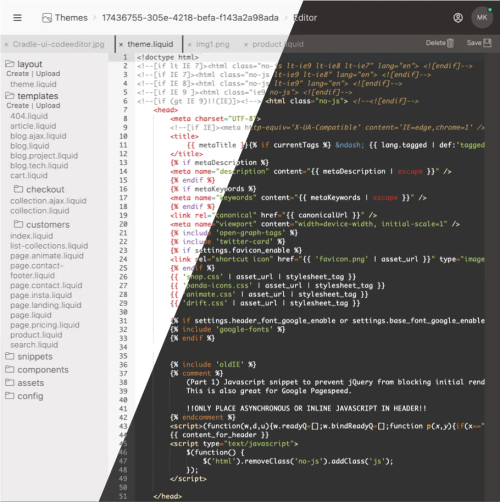Click Create under templates folder
500x502 pixels.
pos(18,106)
